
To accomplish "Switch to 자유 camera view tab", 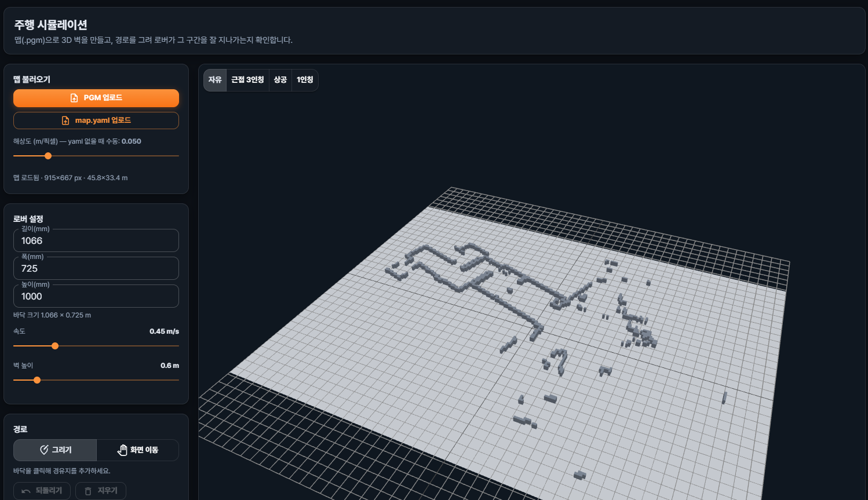I will pos(215,80).
